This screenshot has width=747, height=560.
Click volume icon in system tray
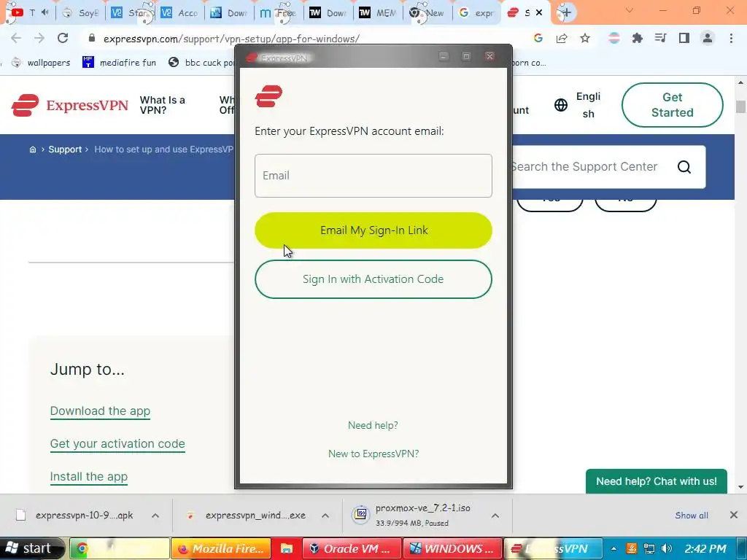pos(667,548)
